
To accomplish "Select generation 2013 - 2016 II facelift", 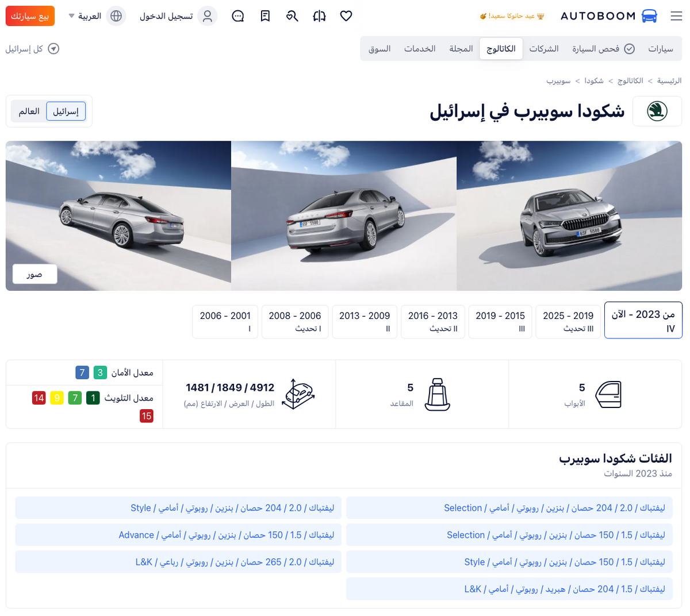I will click(433, 321).
